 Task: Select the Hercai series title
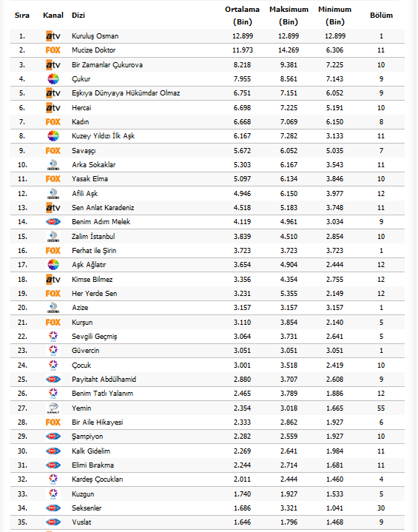point(81,108)
